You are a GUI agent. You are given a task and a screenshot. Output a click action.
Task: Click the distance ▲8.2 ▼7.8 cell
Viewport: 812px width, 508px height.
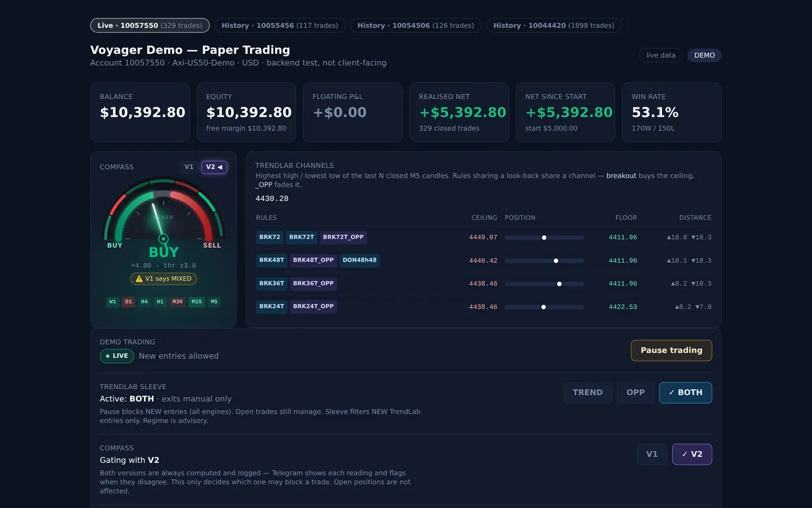pos(693,307)
